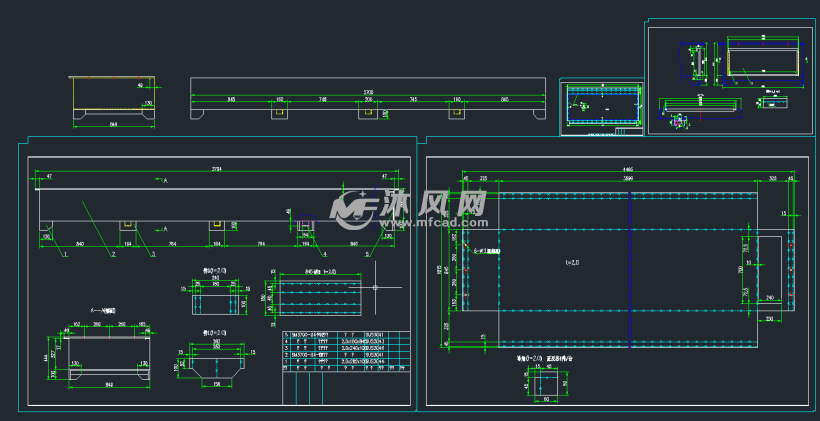Viewport: 820px width, 421px height.
Task: Select the trapezoidal bracket detail view
Action: (x=216, y=367)
